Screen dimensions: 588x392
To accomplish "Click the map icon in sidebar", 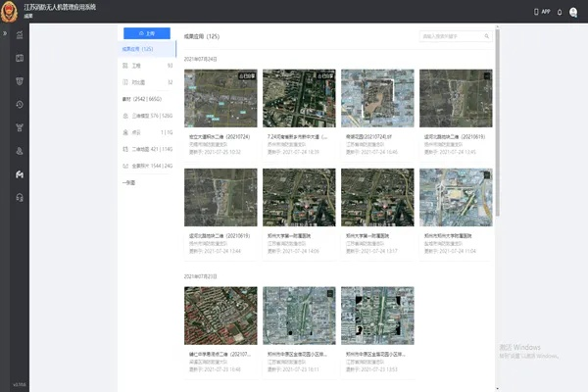I will coord(20,58).
